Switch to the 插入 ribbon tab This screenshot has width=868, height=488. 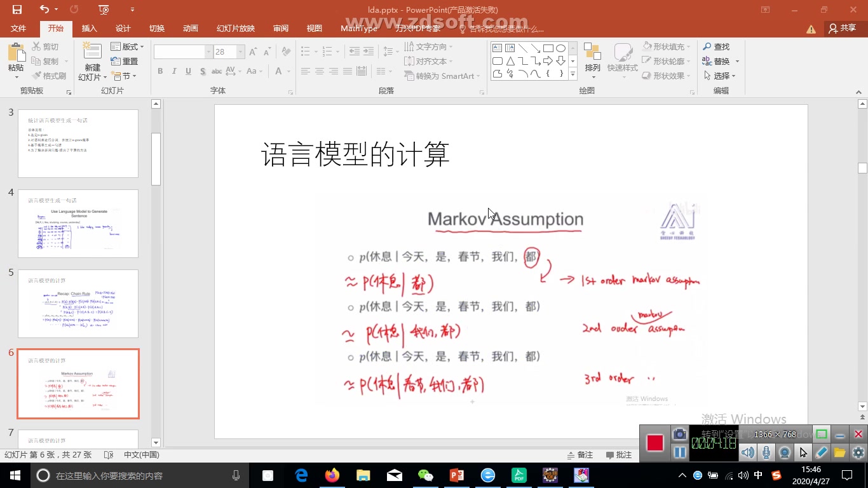88,28
